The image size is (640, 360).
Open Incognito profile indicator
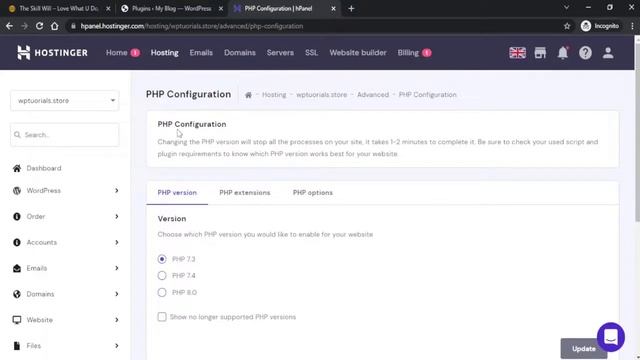[x=600, y=26]
